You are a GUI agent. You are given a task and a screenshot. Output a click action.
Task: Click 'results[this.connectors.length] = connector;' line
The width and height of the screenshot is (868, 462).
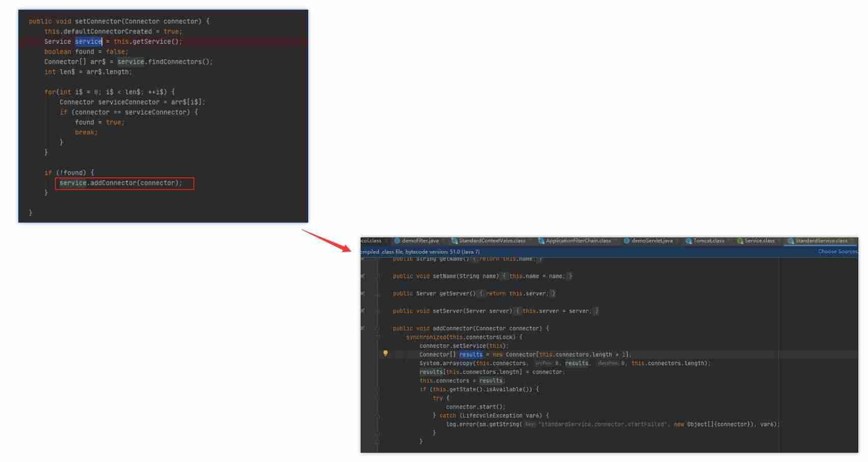coord(493,372)
